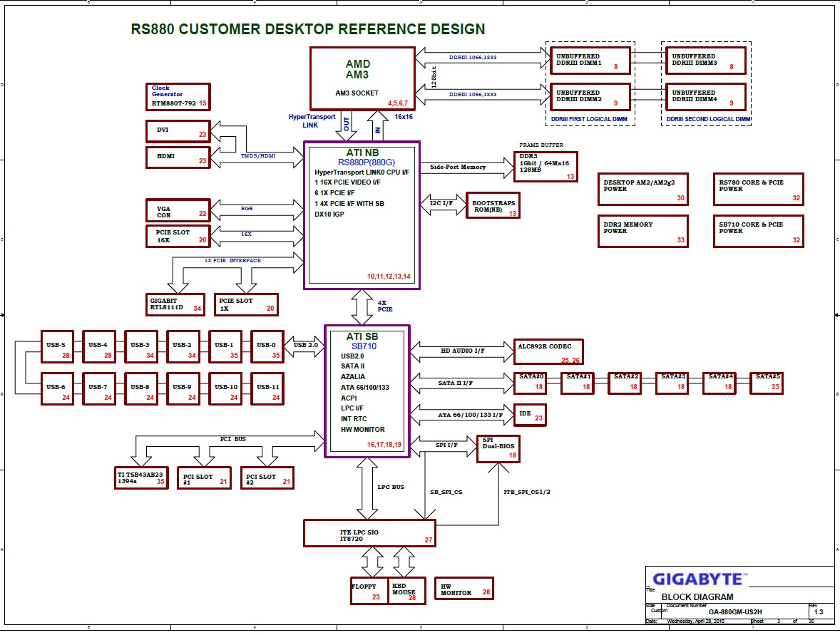Select the USB-3 block
This screenshot has width=840, height=635.
(141, 347)
